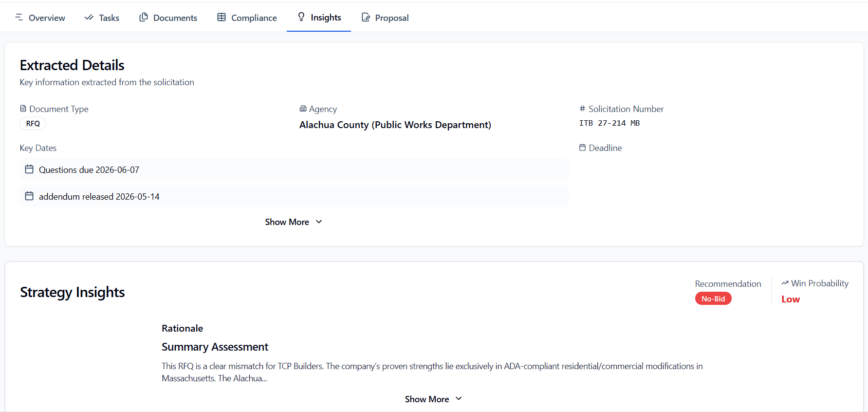Image resolution: width=868 pixels, height=412 pixels.
Task: Click the Rationale label
Action: click(182, 328)
